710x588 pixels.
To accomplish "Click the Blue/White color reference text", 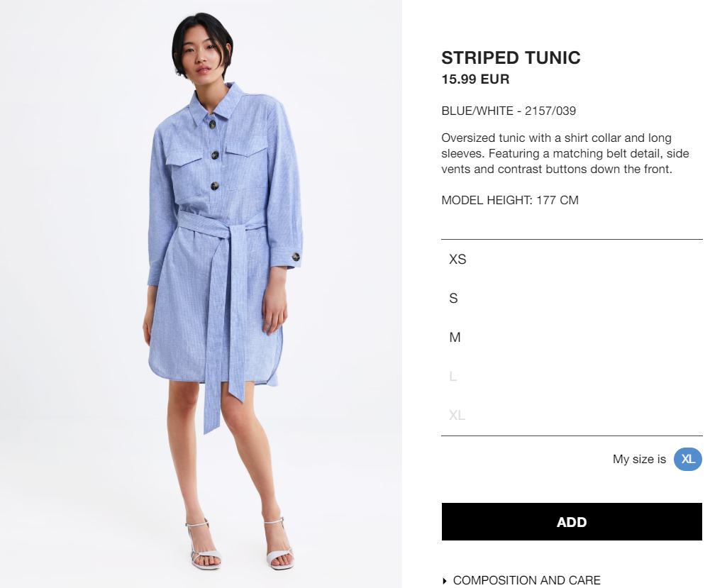I will (x=509, y=111).
